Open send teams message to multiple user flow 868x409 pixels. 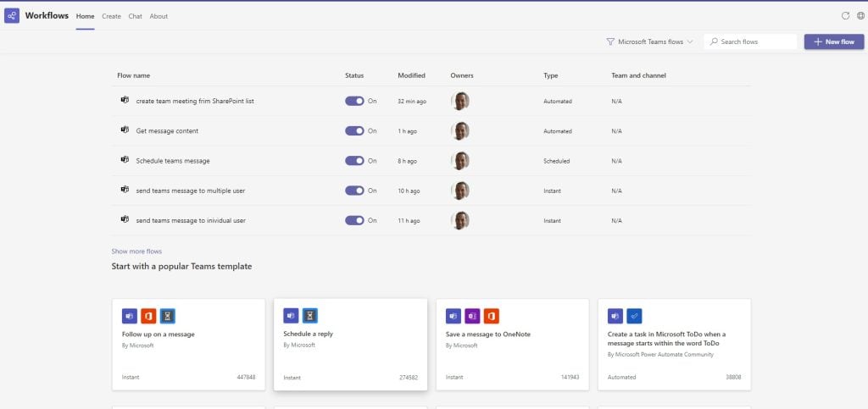tap(191, 191)
